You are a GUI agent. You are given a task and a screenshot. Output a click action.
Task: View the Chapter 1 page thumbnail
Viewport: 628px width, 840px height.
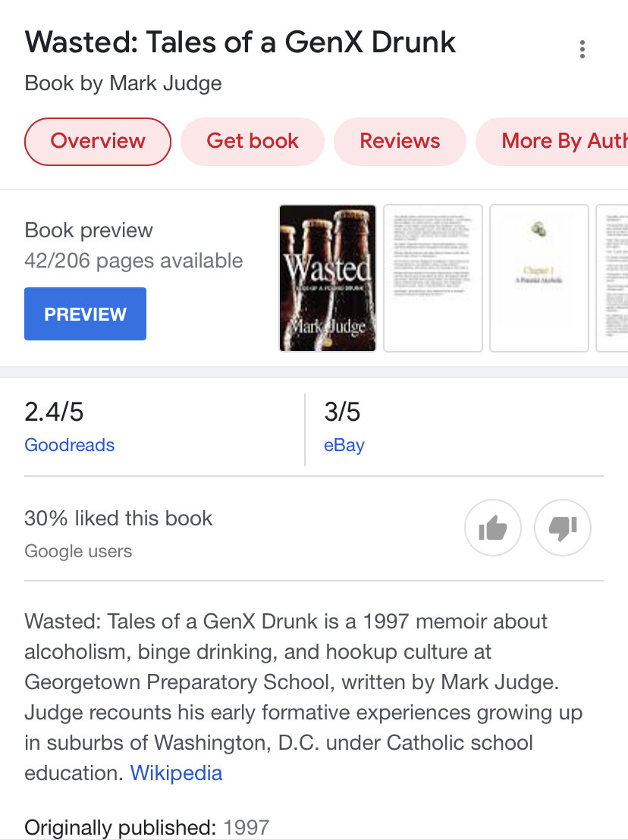[539, 278]
